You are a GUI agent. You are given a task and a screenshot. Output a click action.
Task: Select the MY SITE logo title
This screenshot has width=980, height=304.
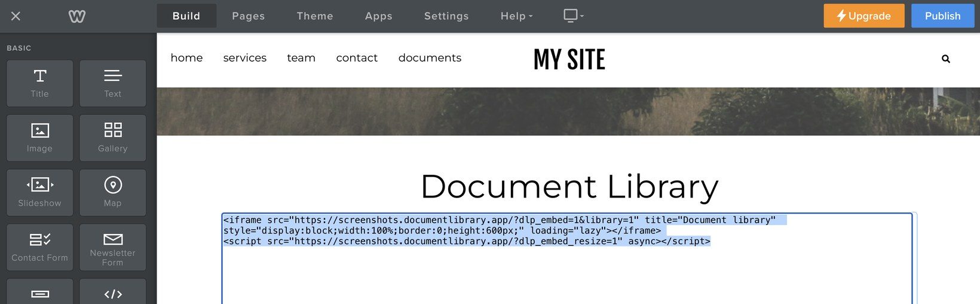pos(569,59)
